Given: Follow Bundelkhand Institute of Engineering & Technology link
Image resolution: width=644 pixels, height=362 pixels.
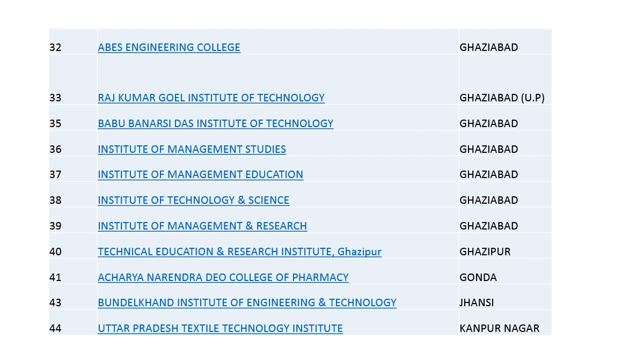Looking at the screenshot, I should point(247,302).
